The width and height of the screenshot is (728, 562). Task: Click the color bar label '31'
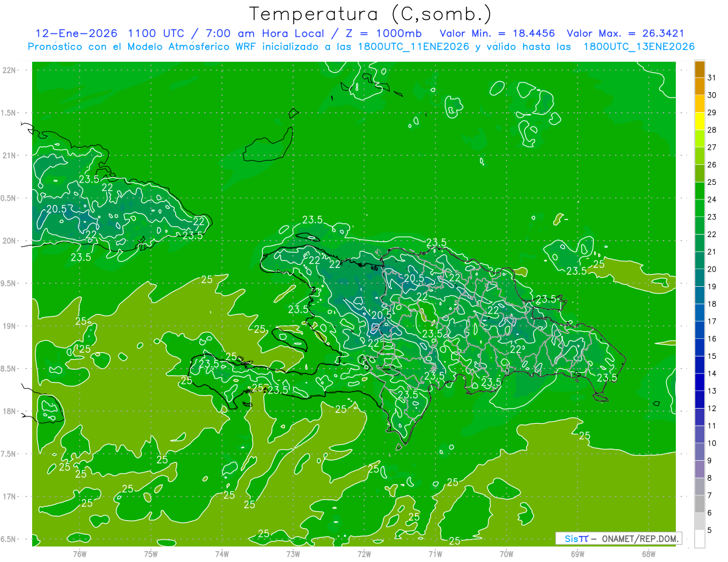(x=712, y=78)
